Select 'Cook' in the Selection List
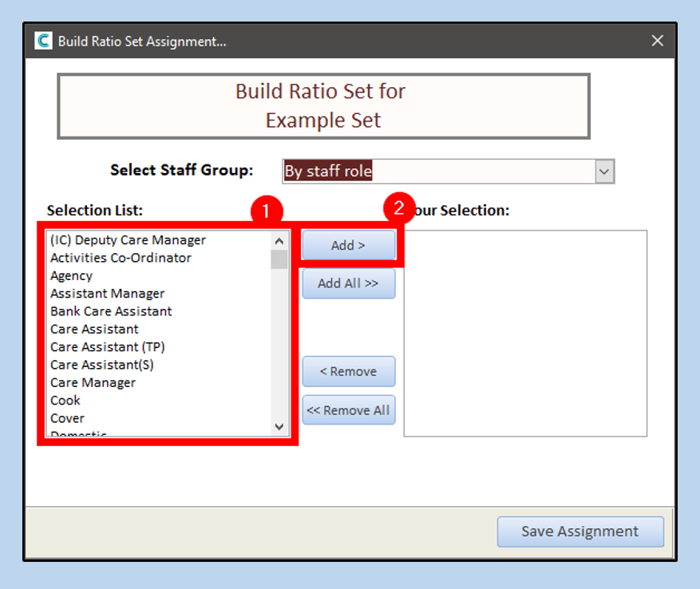Image resolution: width=700 pixels, height=589 pixels. 65,401
